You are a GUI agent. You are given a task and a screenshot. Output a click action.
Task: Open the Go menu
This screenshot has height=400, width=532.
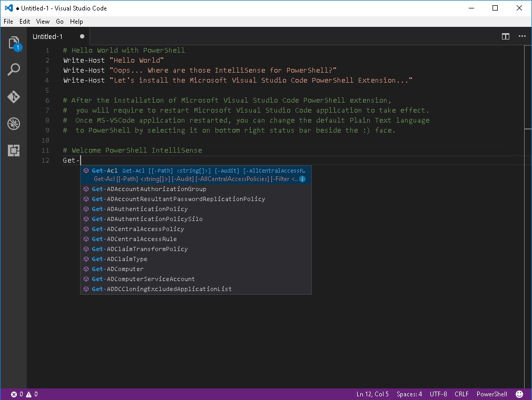pyautogui.click(x=60, y=22)
